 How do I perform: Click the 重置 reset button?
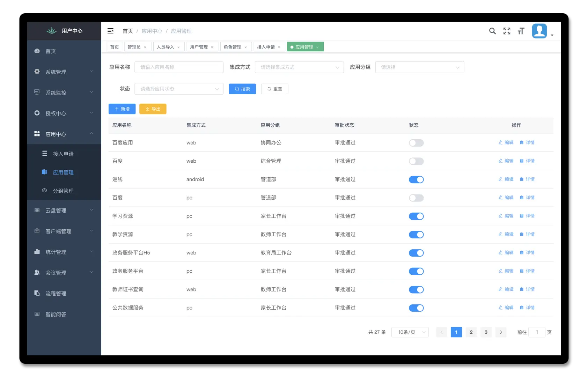pos(274,89)
